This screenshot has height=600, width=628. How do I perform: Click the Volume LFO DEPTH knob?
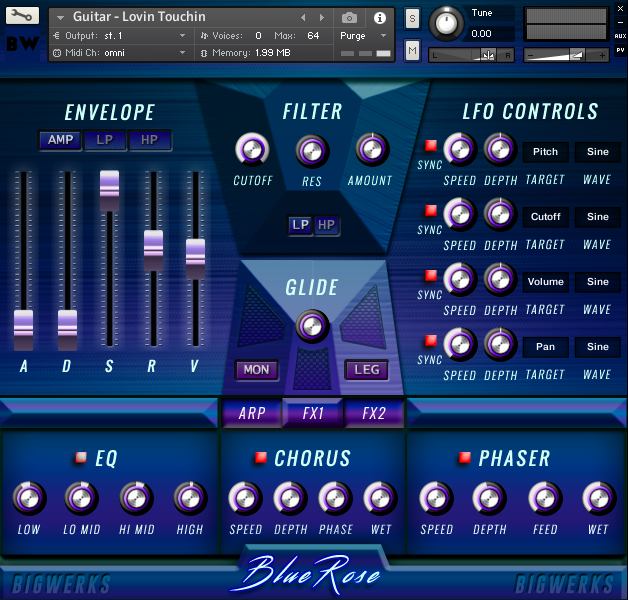[500, 280]
